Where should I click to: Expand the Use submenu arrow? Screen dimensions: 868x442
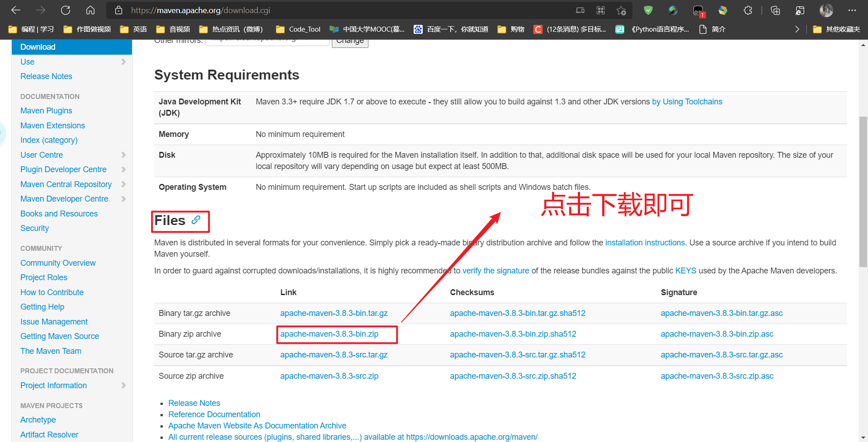pyautogui.click(x=123, y=62)
